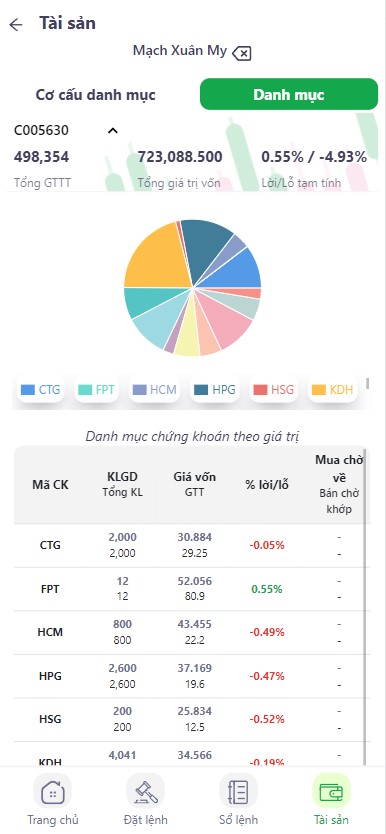386x834 pixels.
Task: Open the Sổ lệnh notebook icon
Action: coord(238,790)
